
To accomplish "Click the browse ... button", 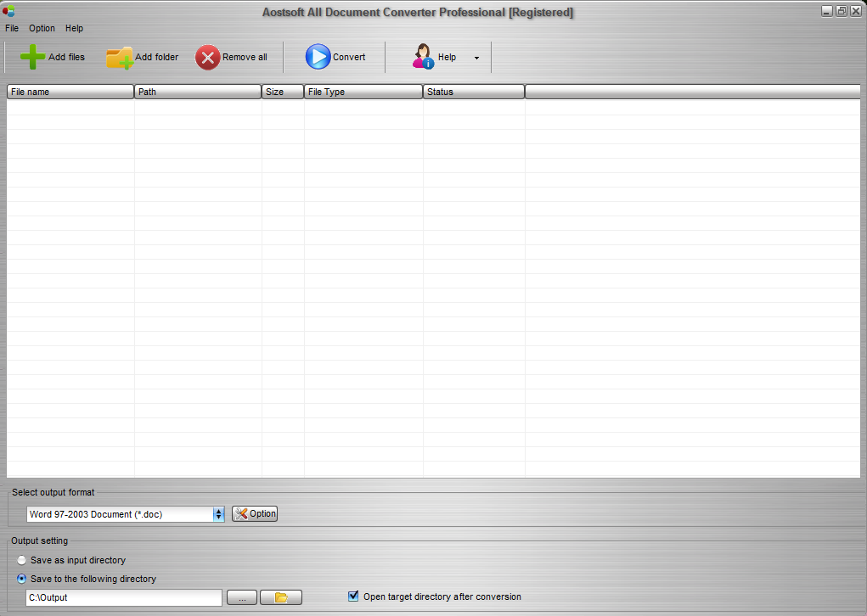I will click(241, 597).
